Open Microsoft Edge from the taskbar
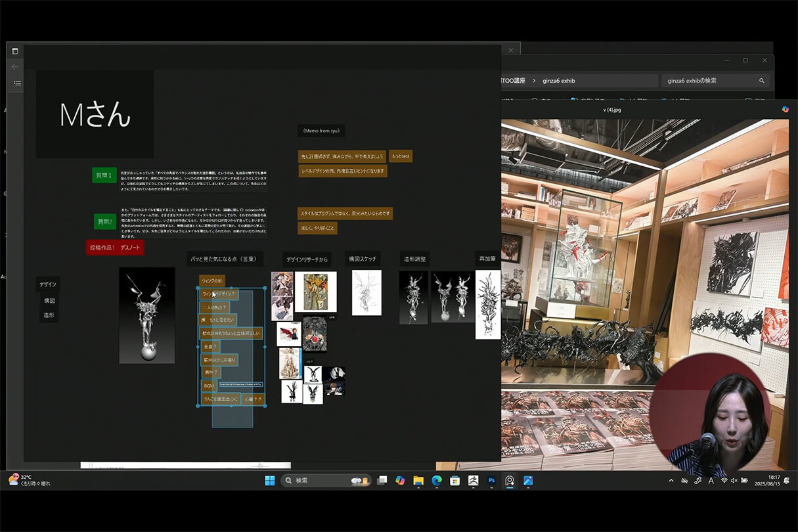This screenshot has height=532, width=798. [x=436, y=481]
